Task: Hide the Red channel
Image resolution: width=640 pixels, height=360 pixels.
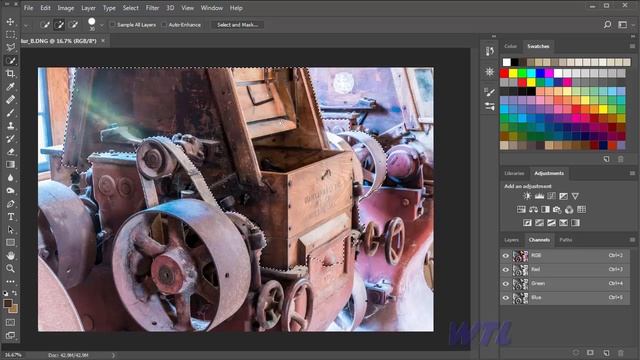Action: pos(506,270)
